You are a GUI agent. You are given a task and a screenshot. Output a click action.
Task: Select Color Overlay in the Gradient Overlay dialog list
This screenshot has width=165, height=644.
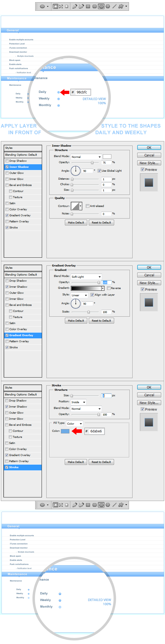[18, 329]
